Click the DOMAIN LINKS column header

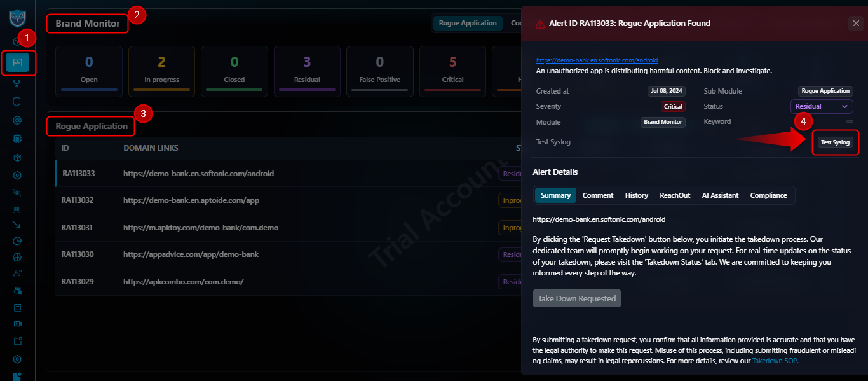tap(151, 148)
